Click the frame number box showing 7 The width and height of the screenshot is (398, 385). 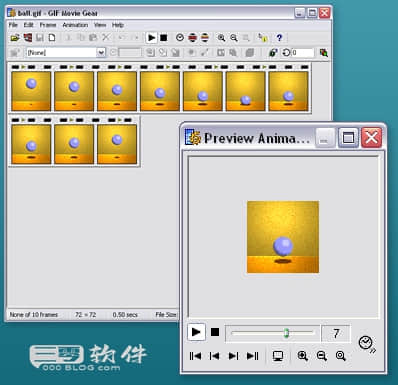336,333
